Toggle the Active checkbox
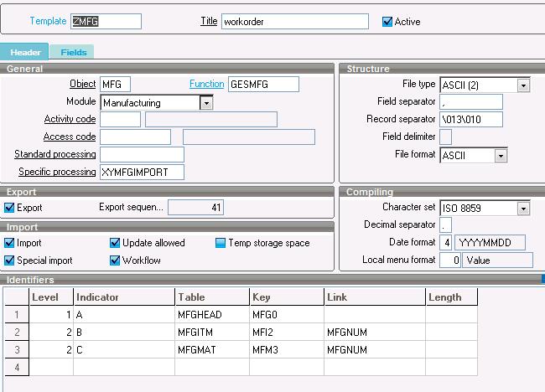Viewport: 545px width, 392px height. 387,22
